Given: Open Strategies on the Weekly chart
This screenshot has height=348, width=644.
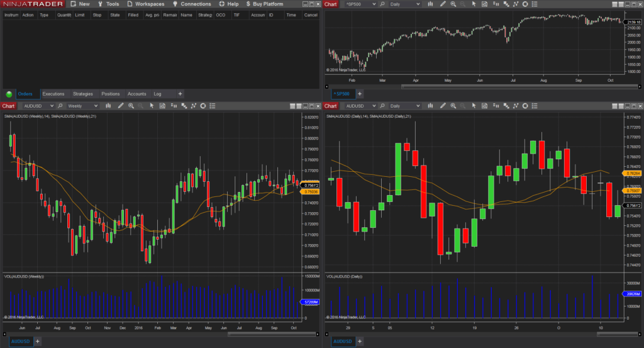Looking at the screenshot, I should [203, 106].
